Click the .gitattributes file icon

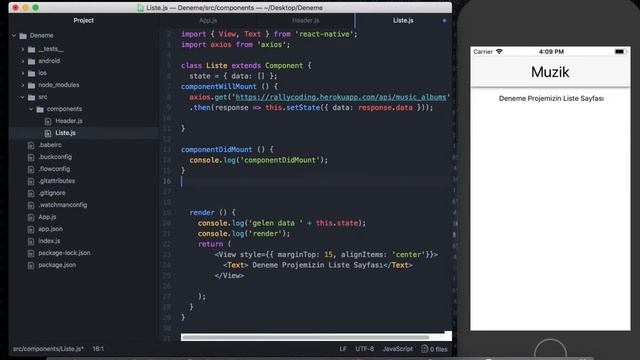click(31, 181)
